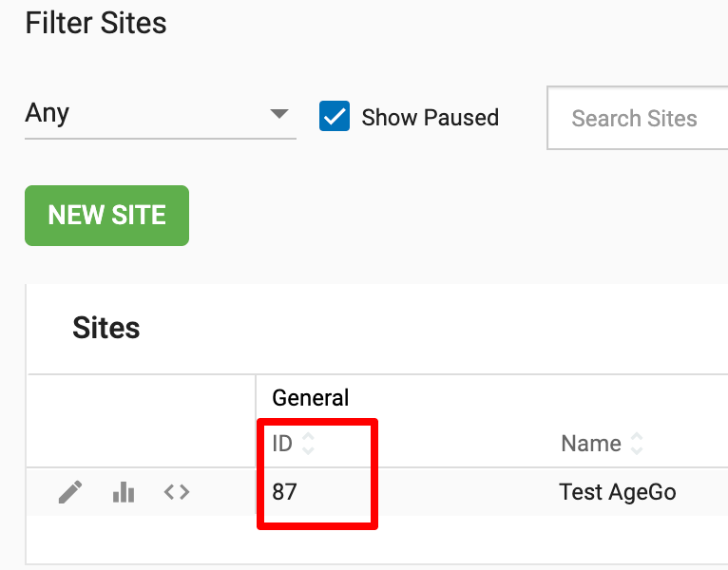Click the Filter Sites heading

(x=96, y=23)
